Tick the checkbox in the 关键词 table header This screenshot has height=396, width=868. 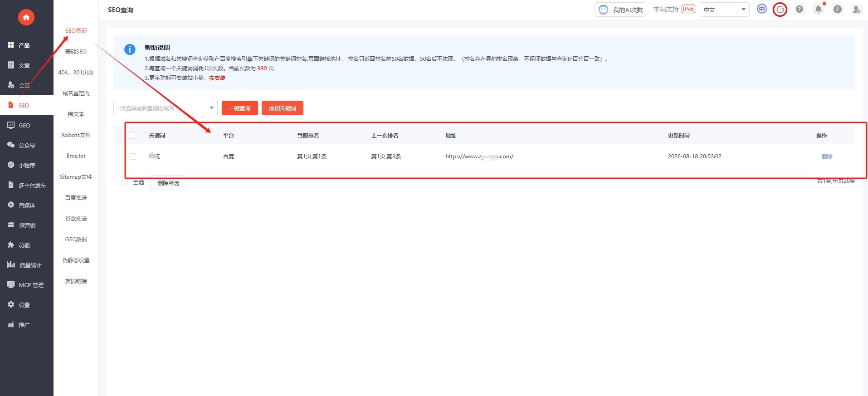pyautogui.click(x=133, y=136)
